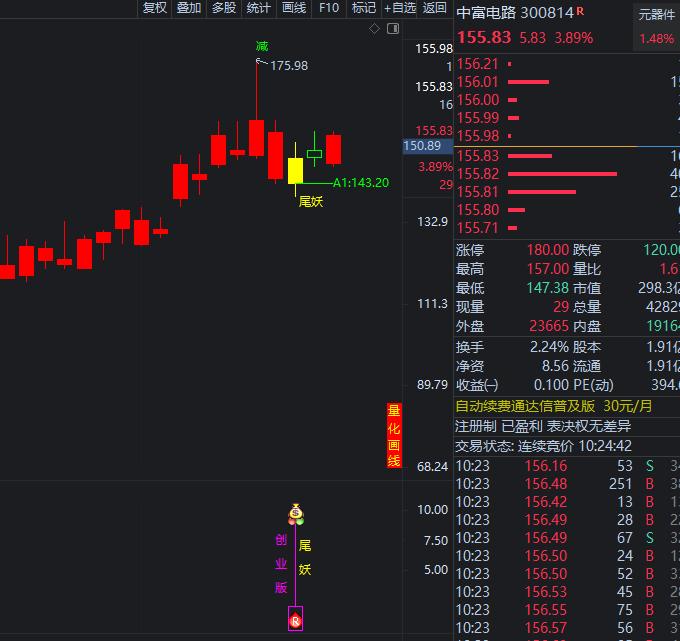This screenshot has height=641, width=680.
Task: Activate the 画线 drawing tool
Action: [294, 8]
